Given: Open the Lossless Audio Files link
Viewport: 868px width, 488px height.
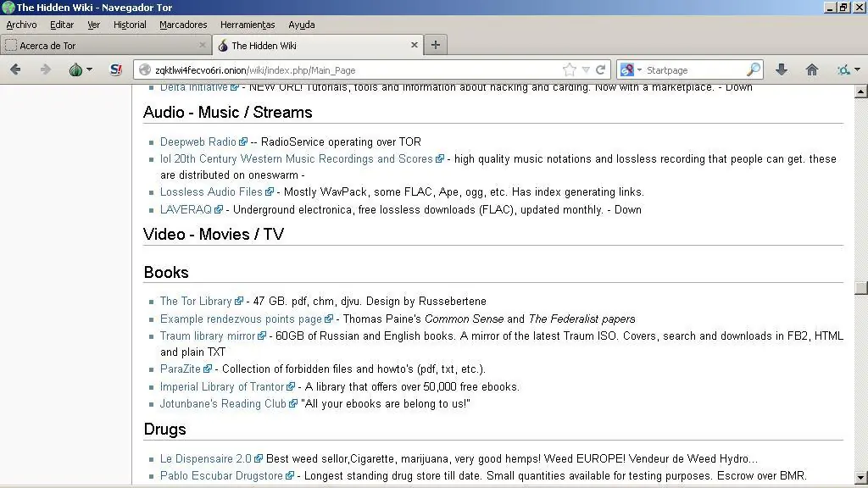Looking at the screenshot, I should (211, 192).
